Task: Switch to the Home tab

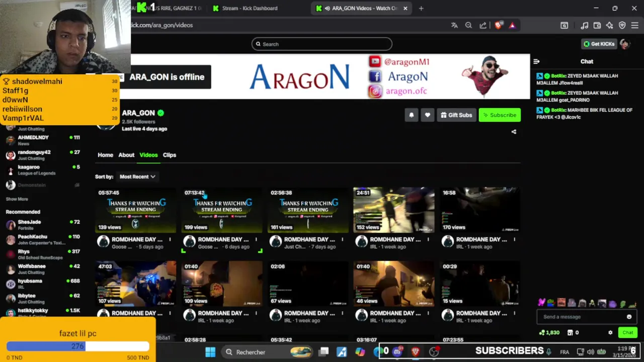Action: pyautogui.click(x=105, y=155)
